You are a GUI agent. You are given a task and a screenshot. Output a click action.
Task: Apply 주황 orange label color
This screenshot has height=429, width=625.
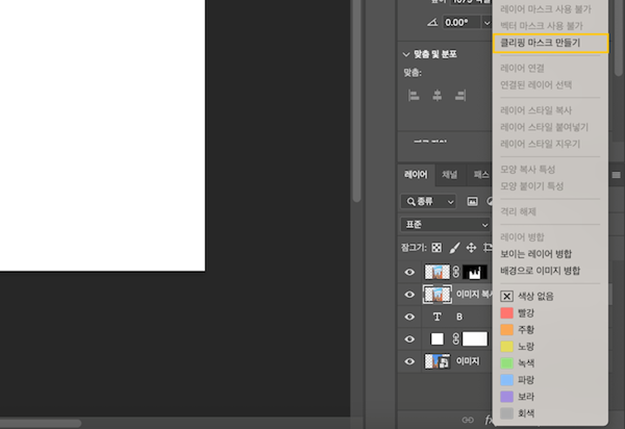click(507, 330)
